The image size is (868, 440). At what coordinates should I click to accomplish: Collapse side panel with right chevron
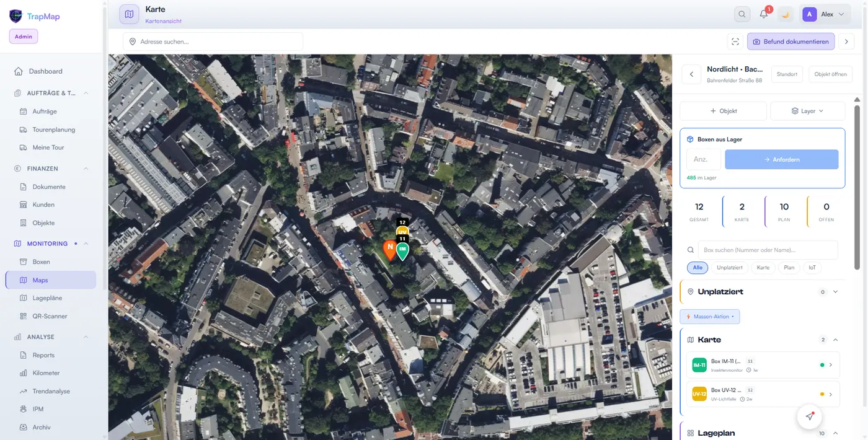click(846, 42)
